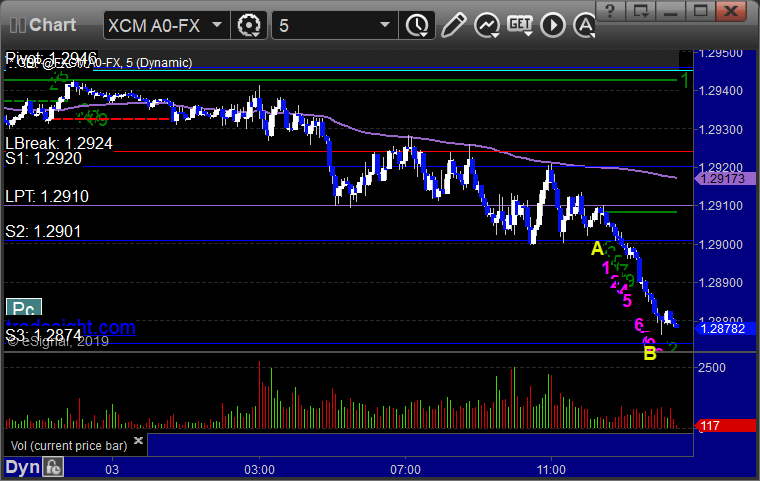The image size is (760, 481).
Task: Open the Chart window menu
Action: (x=43, y=25)
